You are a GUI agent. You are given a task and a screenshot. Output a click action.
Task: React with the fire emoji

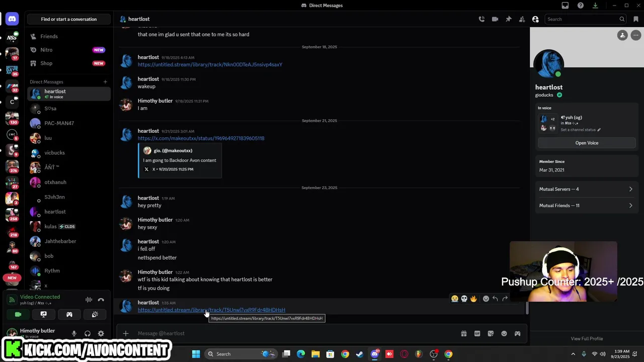[x=473, y=299]
